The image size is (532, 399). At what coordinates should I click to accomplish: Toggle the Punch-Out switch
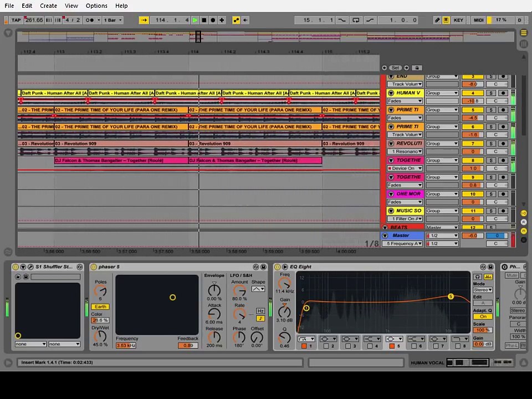(370, 20)
